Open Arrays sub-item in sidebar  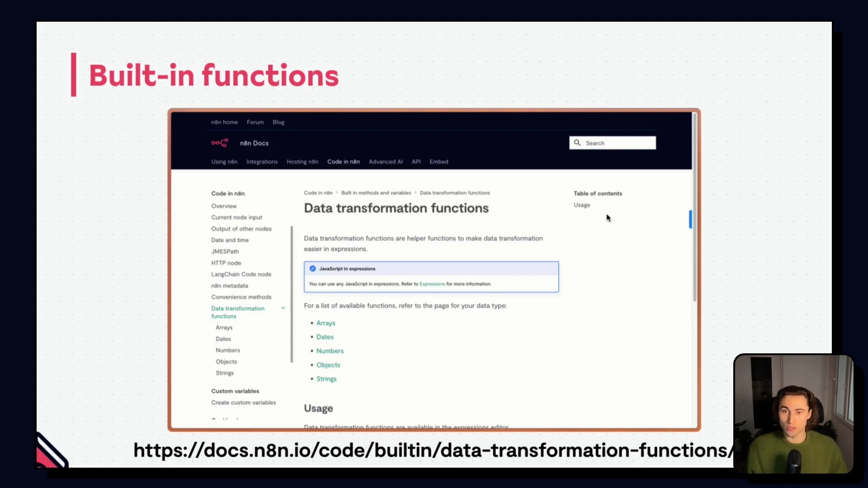[224, 328]
